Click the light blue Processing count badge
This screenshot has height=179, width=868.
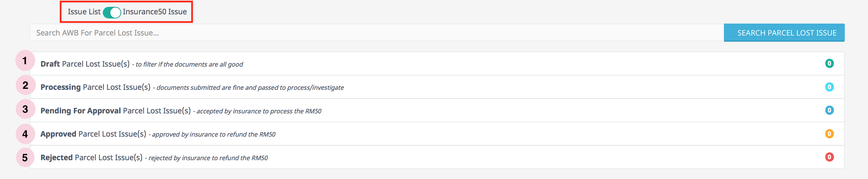point(829,87)
